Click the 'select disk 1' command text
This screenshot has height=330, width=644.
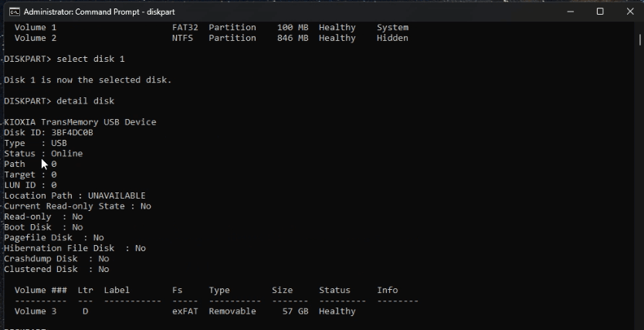click(x=90, y=59)
